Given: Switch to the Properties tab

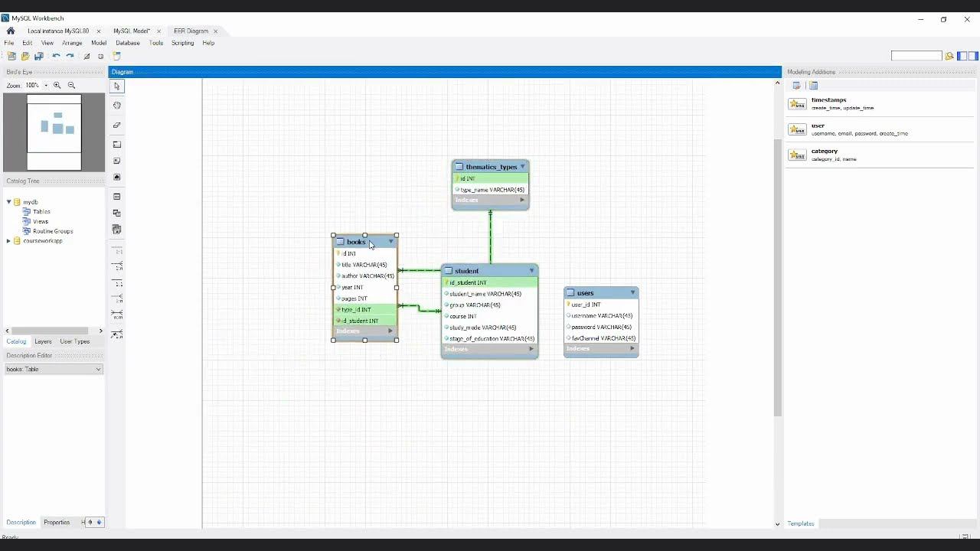Looking at the screenshot, I should click(57, 523).
